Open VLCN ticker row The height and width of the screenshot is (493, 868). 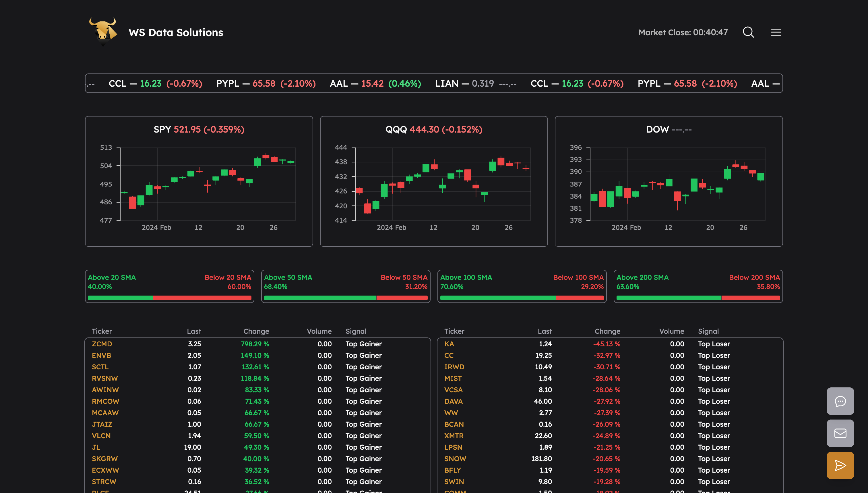(257, 436)
